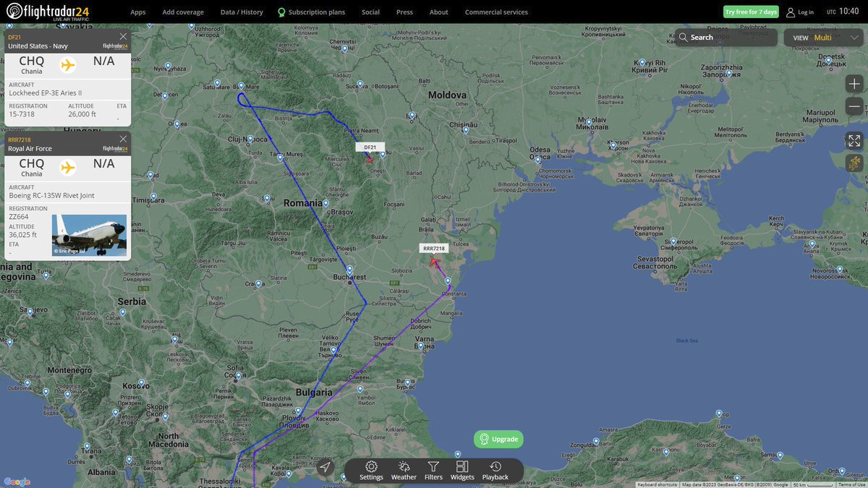Close the RRR7218 flight info panel
Viewport: 868px width, 488px height.
123,139
